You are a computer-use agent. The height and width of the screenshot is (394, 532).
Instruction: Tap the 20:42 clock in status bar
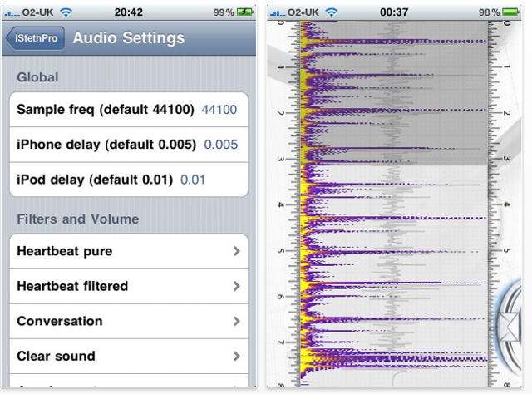(x=128, y=12)
